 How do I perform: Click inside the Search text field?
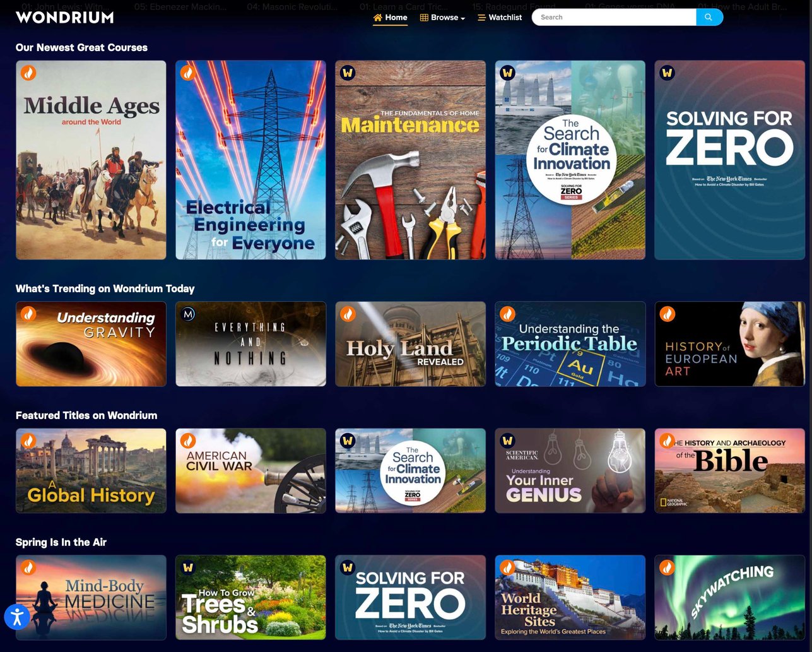(x=613, y=18)
